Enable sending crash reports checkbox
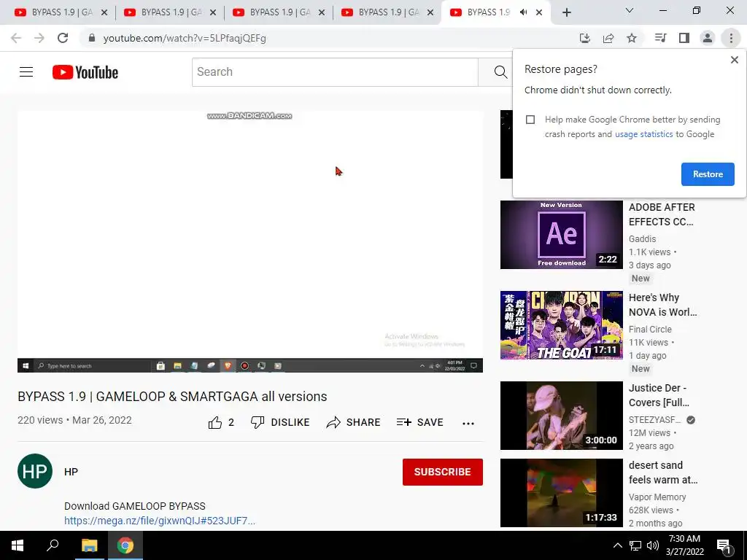Viewport: 747px width, 560px height. (530, 120)
